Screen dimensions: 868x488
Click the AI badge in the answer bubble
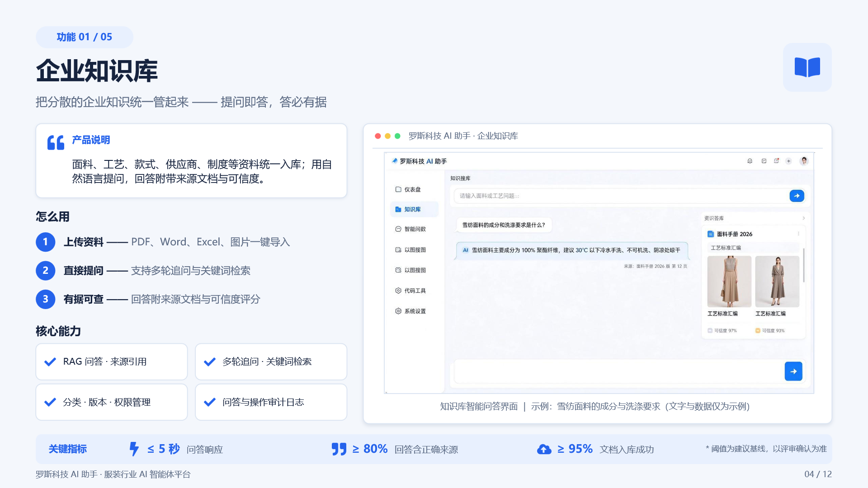pyautogui.click(x=465, y=250)
